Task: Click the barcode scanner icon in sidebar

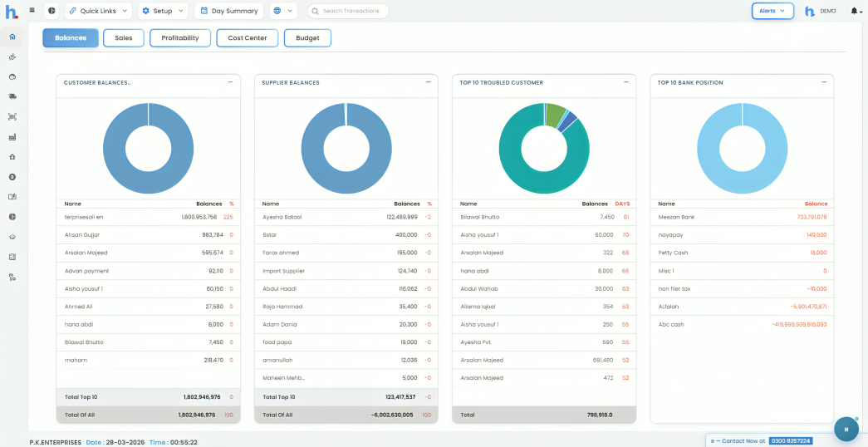Action: 12,116
